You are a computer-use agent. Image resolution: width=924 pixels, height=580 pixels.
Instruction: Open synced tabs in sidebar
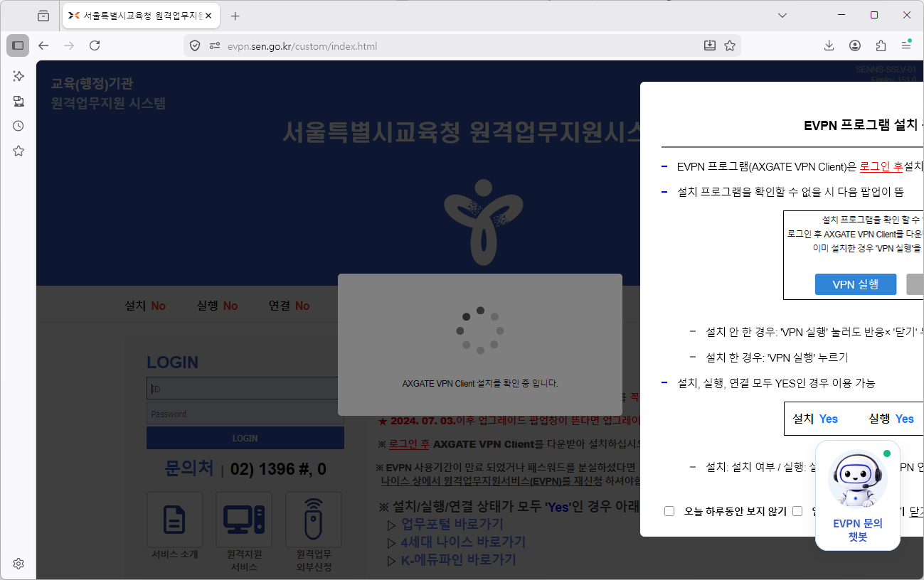point(18,101)
